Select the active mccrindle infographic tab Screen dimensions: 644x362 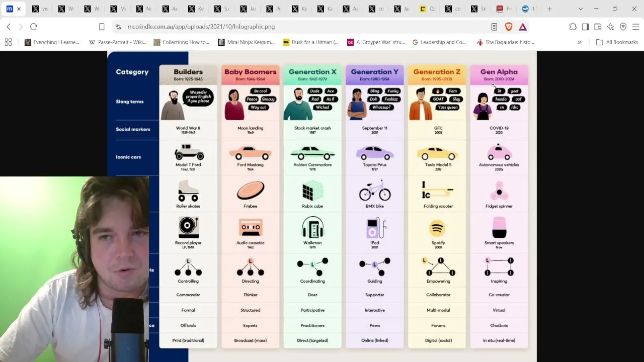pyautogui.click(x=14, y=9)
